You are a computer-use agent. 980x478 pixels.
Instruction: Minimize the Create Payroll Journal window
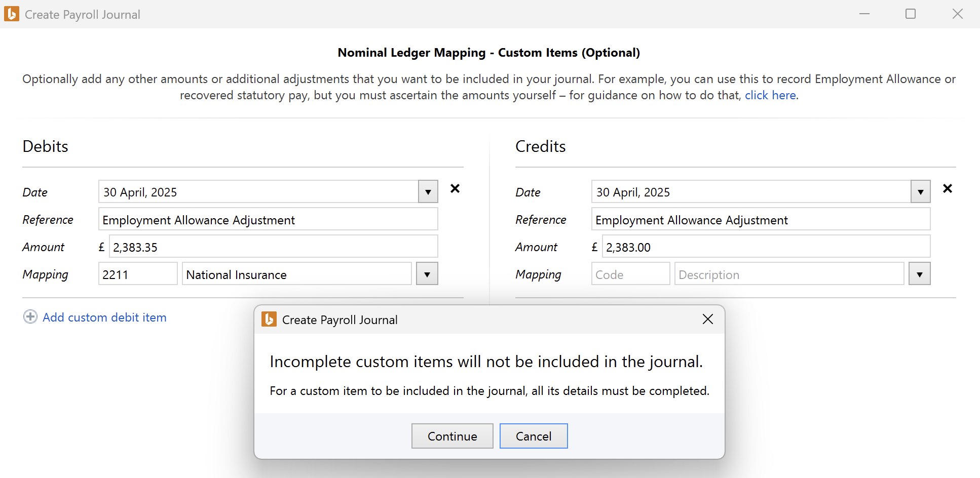[864, 14]
